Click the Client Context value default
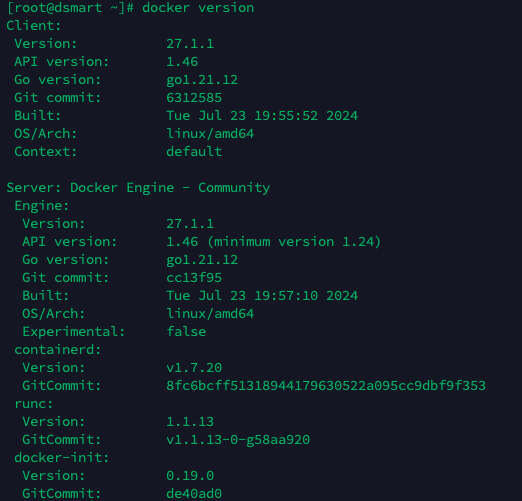522x501 pixels. coord(194,152)
